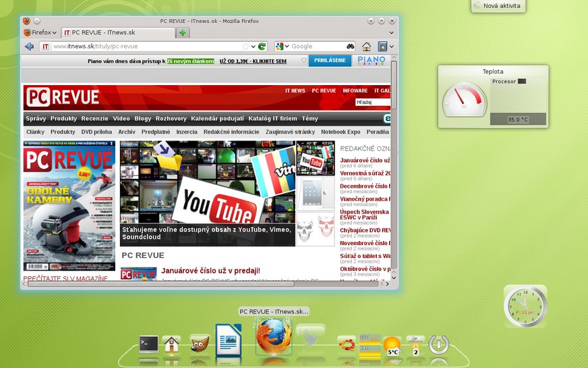
Task: Open the URL history dropdown arrow
Action: coord(254,47)
